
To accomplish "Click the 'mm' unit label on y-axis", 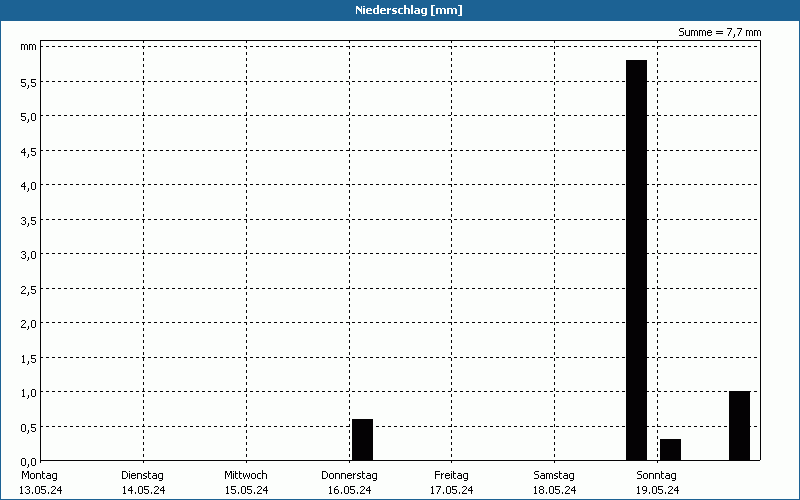I will coord(29,47).
